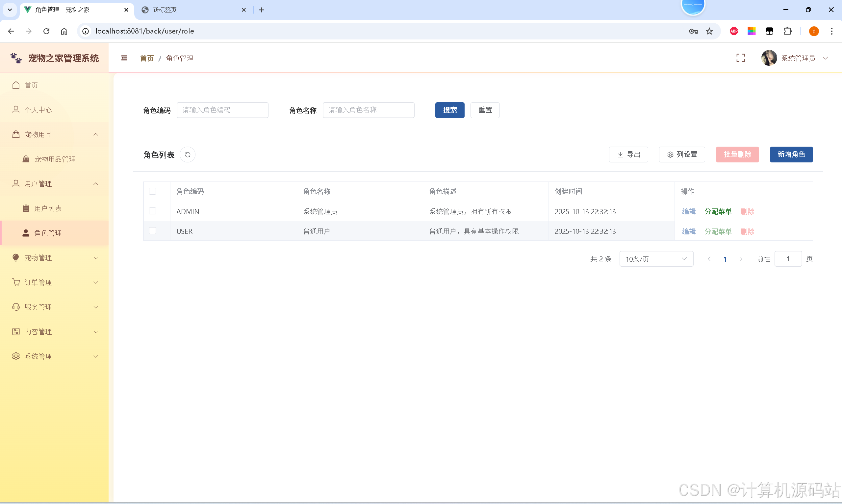Click the browser address bar URL
Image resolution: width=842 pixels, height=504 pixels.
[x=145, y=31]
